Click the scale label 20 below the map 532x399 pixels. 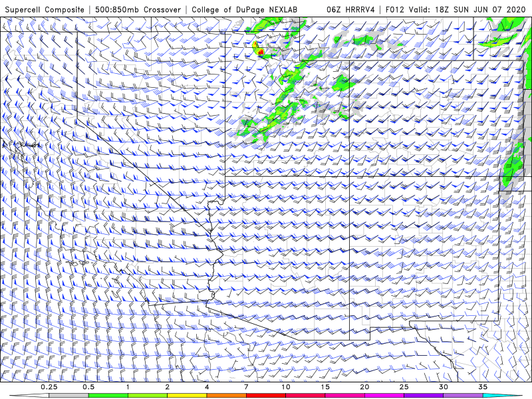click(x=364, y=387)
